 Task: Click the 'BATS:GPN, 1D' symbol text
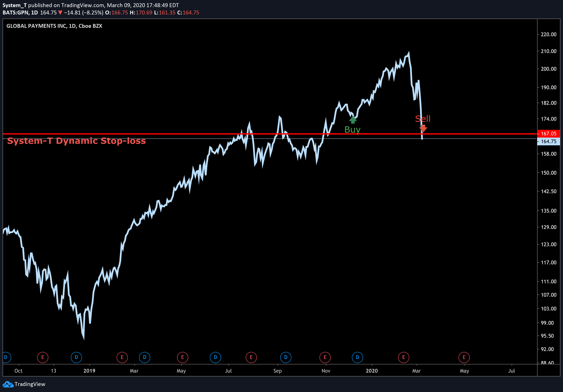point(20,13)
